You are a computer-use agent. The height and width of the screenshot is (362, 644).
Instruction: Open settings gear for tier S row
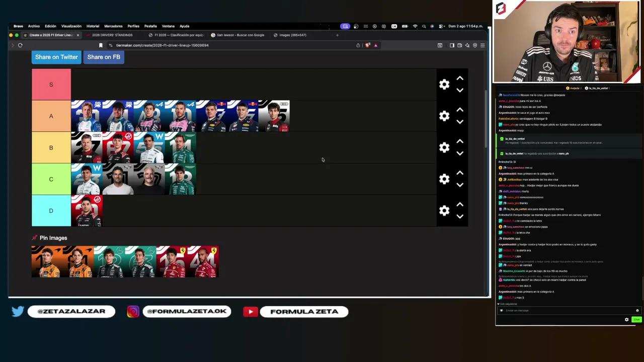coord(444,84)
